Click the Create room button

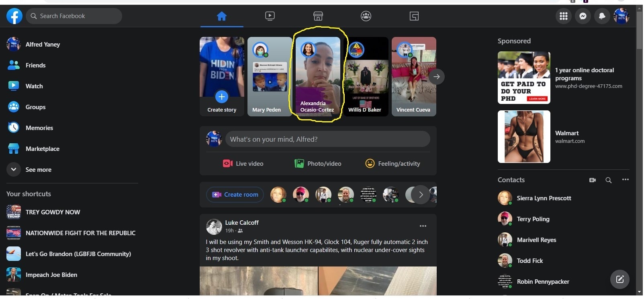point(235,195)
